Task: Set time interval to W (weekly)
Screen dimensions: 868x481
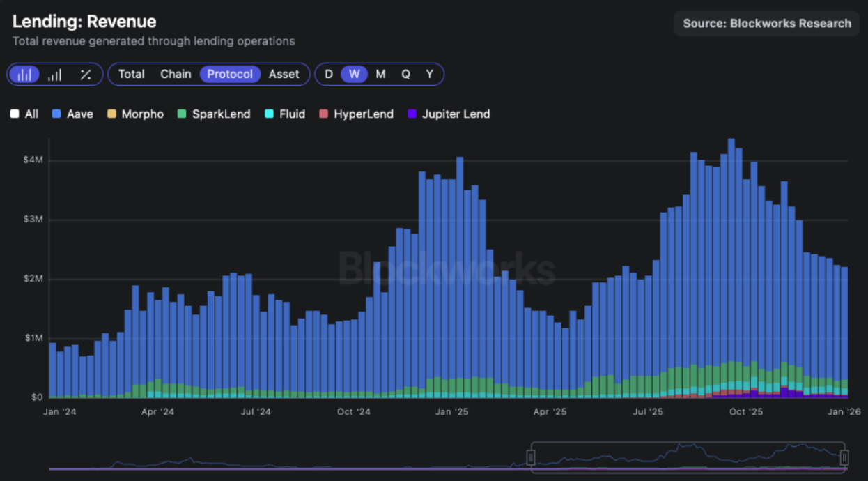Action: (x=354, y=75)
